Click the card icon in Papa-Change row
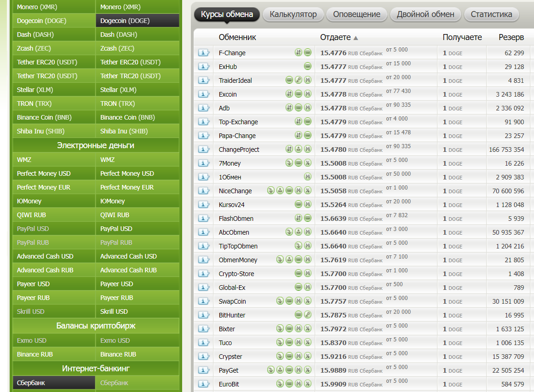The width and height of the screenshot is (534, 392). (308, 135)
